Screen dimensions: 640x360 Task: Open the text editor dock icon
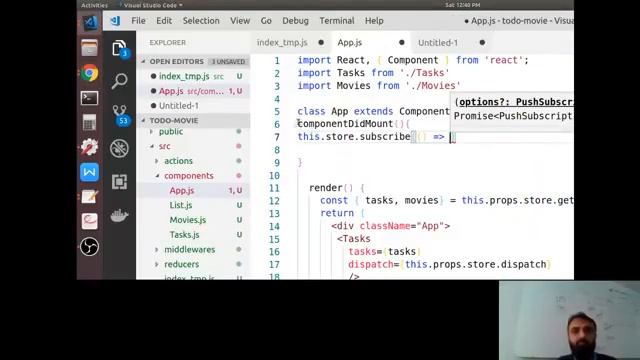[x=89, y=197]
